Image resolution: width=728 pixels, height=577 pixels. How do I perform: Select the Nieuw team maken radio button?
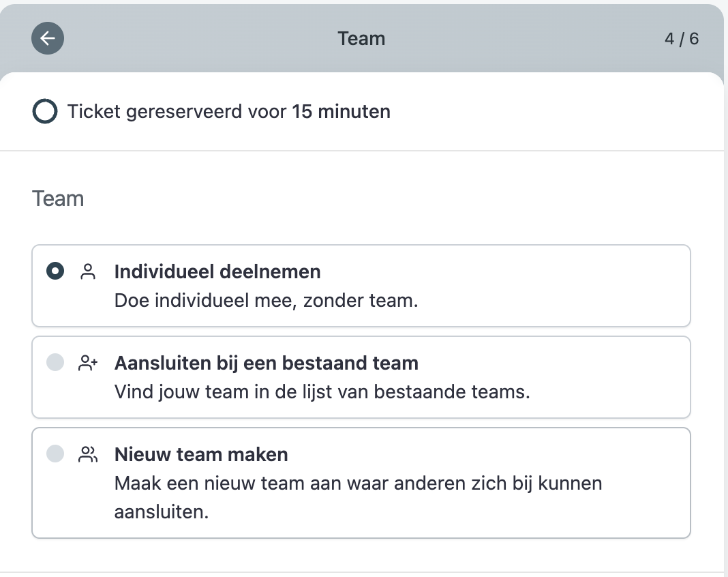click(55, 454)
